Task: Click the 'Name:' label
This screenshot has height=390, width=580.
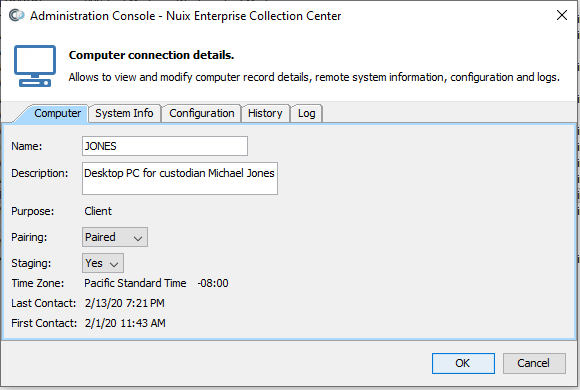Action: click(x=27, y=146)
